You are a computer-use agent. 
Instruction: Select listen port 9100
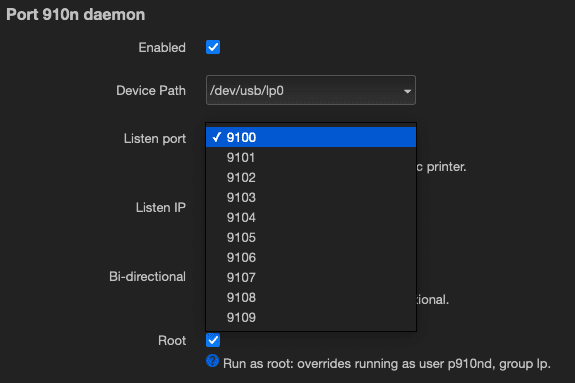click(311, 137)
